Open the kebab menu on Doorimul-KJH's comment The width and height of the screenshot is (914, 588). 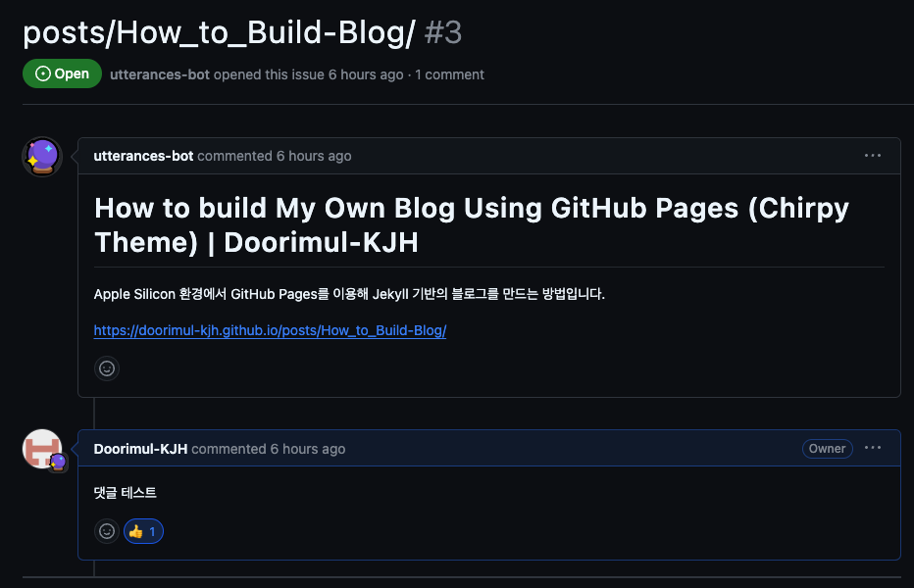coord(872,448)
